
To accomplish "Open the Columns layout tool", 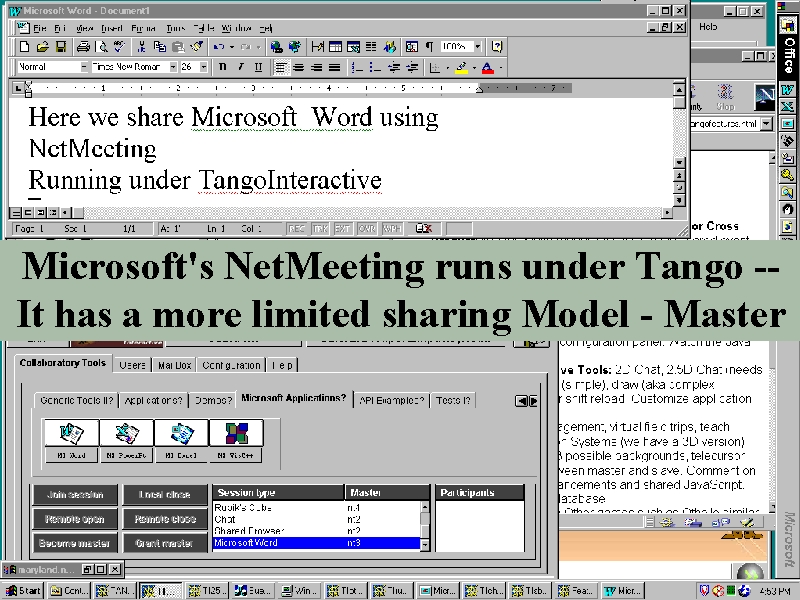I will [x=371, y=47].
